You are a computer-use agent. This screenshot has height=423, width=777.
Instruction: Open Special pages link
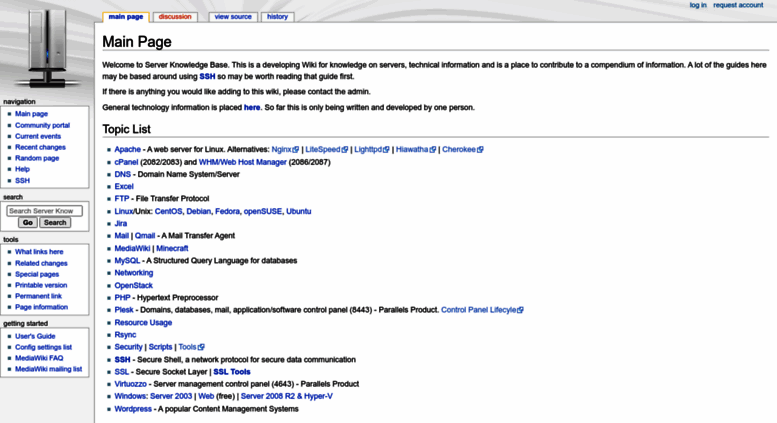(x=37, y=274)
